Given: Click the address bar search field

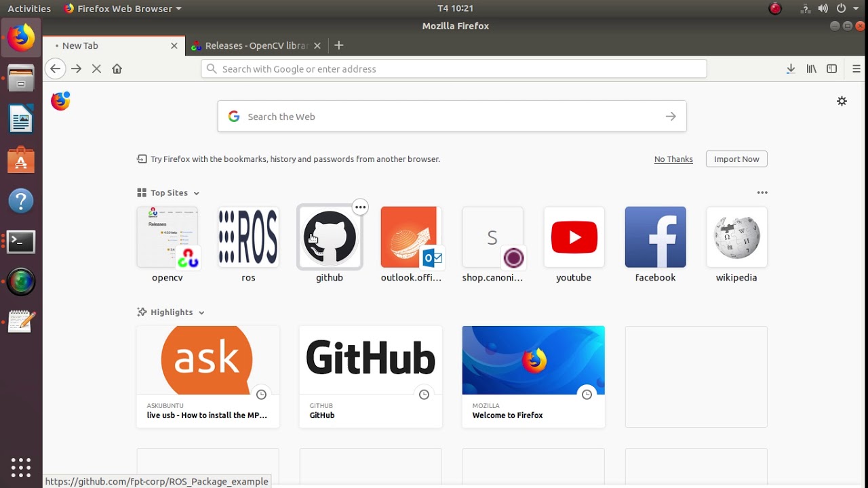Looking at the screenshot, I should [x=454, y=68].
